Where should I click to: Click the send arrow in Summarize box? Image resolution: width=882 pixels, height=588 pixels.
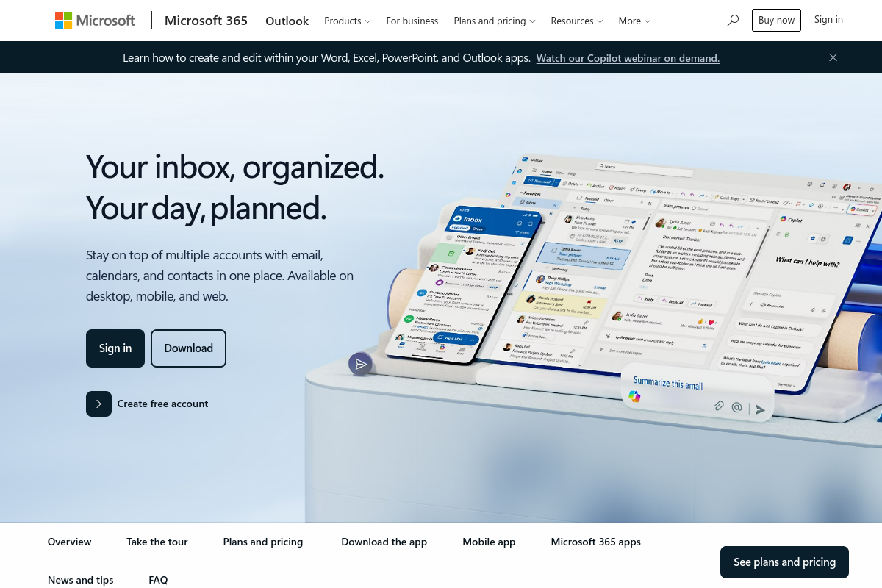[760, 409]
